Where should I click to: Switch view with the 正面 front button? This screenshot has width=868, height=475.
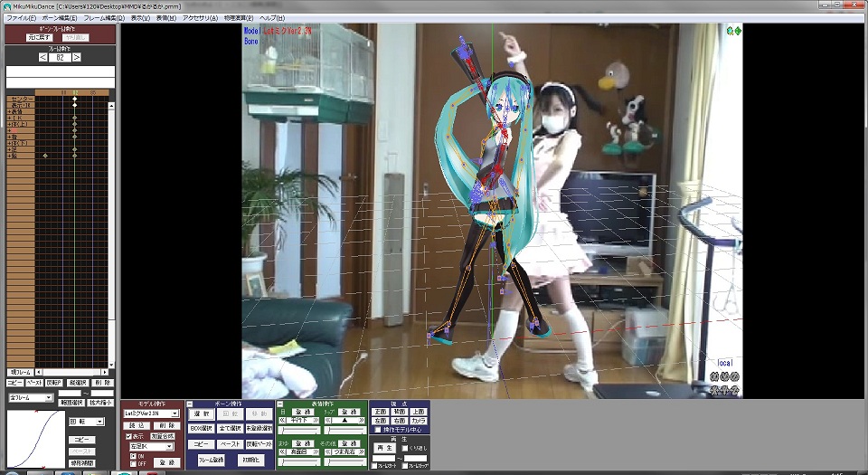point(381,412)
